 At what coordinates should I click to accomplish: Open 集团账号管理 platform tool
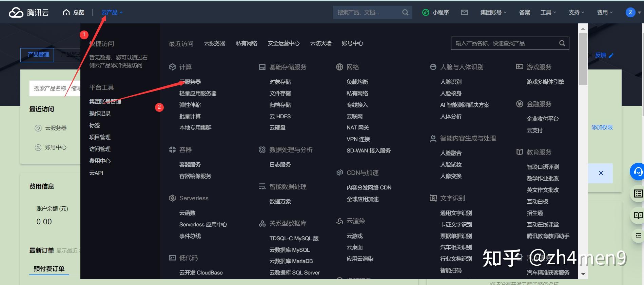click(x=105, y=102)
